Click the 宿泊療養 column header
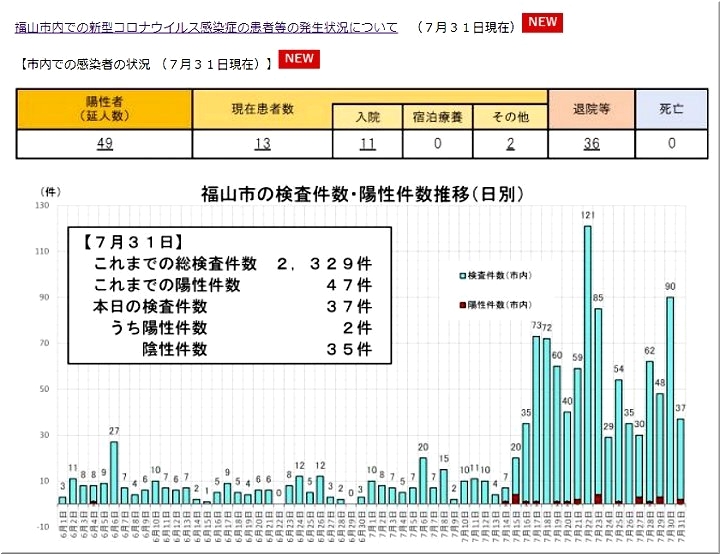 coord(438,117)
